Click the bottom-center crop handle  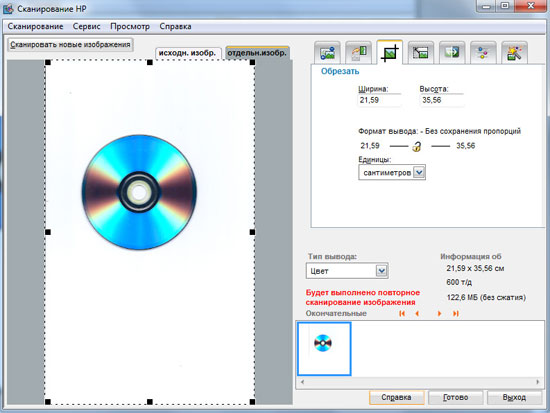tap(150, 402)
